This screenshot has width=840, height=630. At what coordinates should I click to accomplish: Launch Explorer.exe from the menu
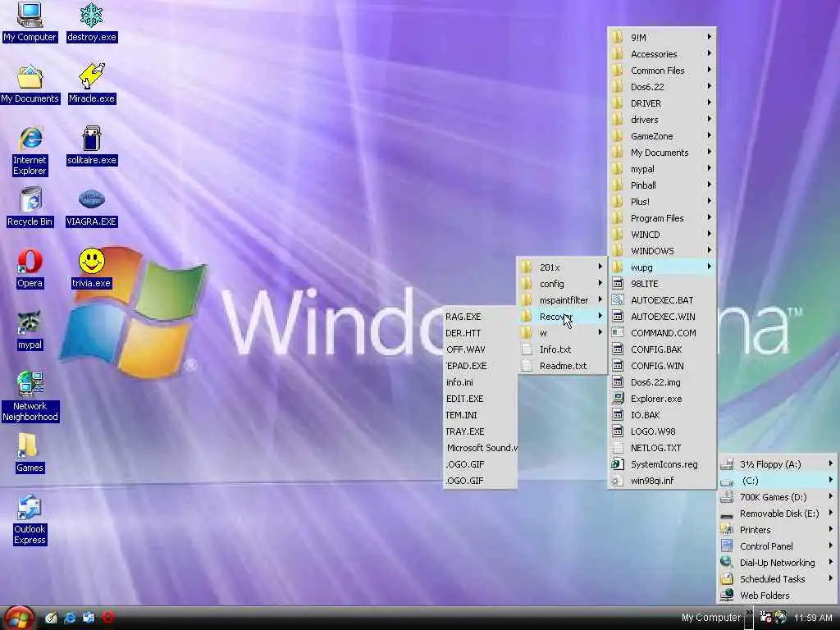662,399
